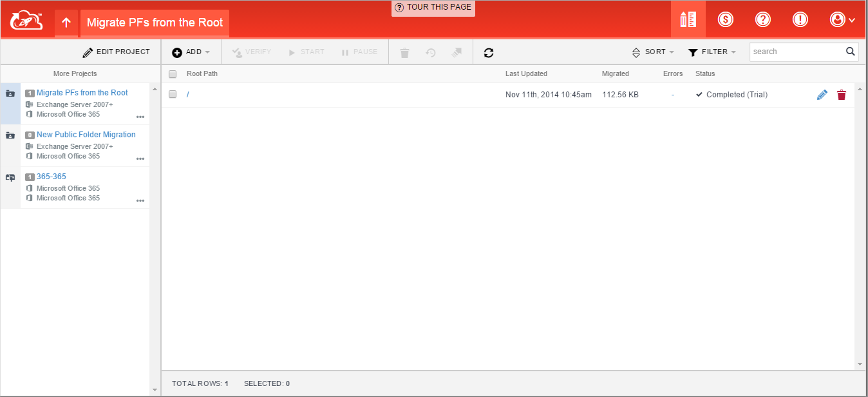
Task: Click the refresh icon
Action: click(489, 53)
